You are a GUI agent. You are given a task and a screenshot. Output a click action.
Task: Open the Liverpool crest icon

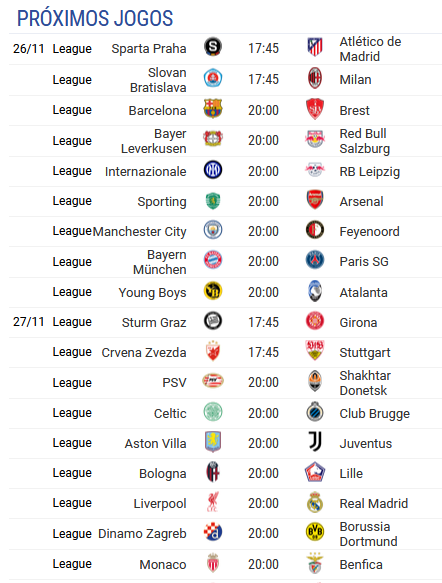coord(213,502)
